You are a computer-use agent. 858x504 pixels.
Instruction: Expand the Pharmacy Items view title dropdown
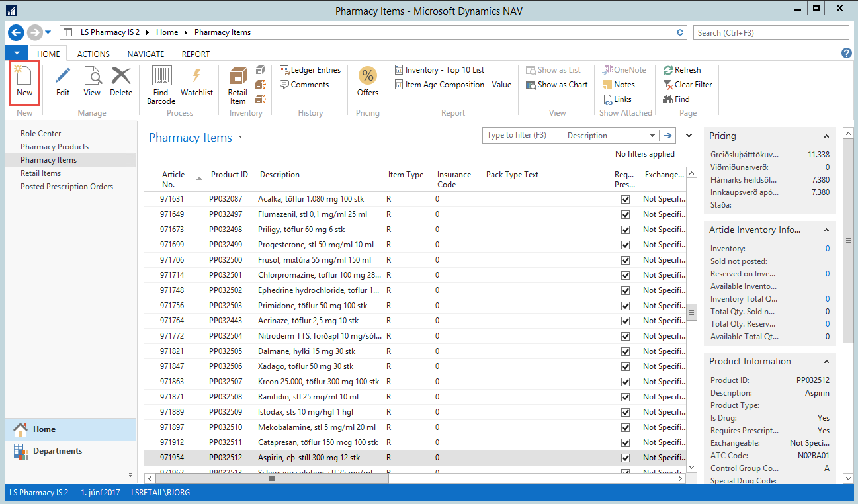pyautogui.click(x=241, y=138)
